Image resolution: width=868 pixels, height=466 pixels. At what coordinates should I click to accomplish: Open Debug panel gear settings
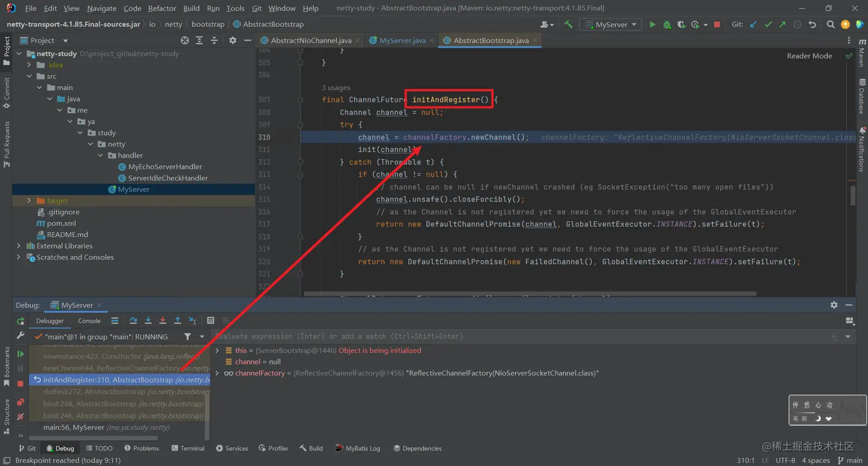click(x=834, y=305)
